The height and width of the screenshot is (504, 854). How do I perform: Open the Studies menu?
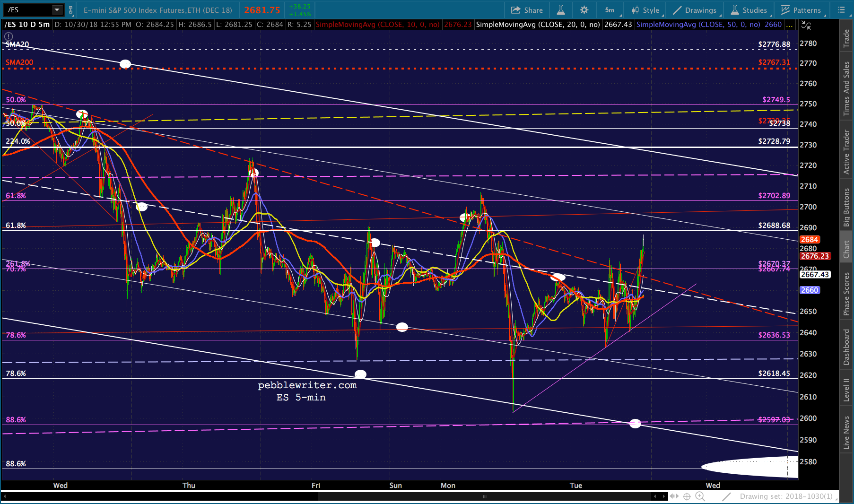(x=749, y=10)
